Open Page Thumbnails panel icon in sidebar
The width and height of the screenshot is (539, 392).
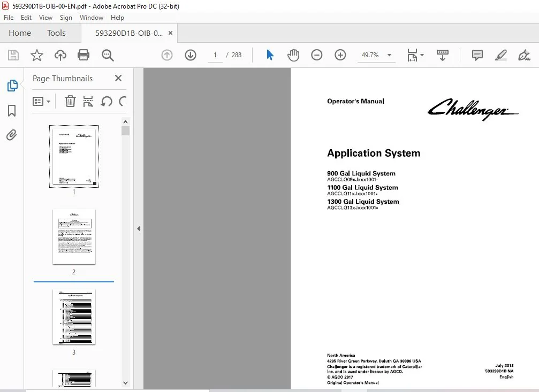click(12, 86)
